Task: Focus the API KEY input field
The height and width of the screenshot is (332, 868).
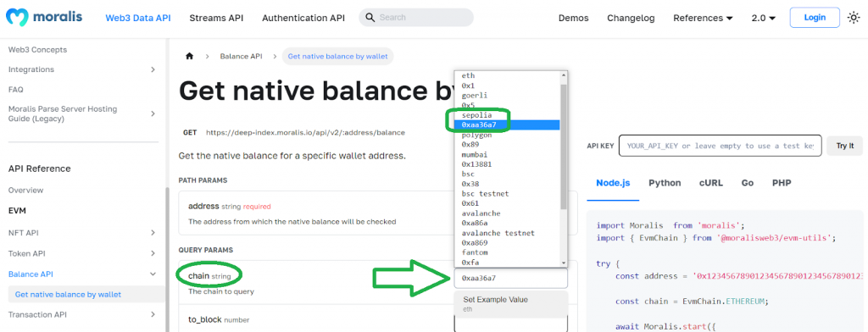Action: coord(720,146)
